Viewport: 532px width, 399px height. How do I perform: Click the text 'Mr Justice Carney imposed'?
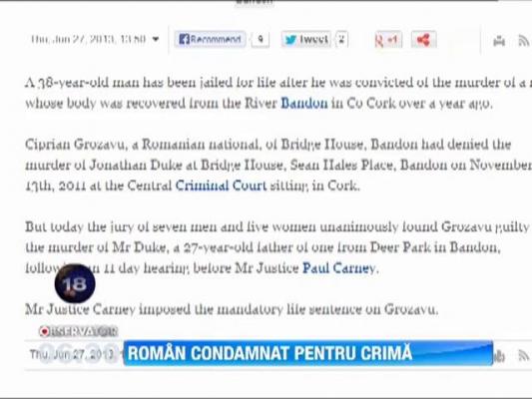(x=108, y=309)
